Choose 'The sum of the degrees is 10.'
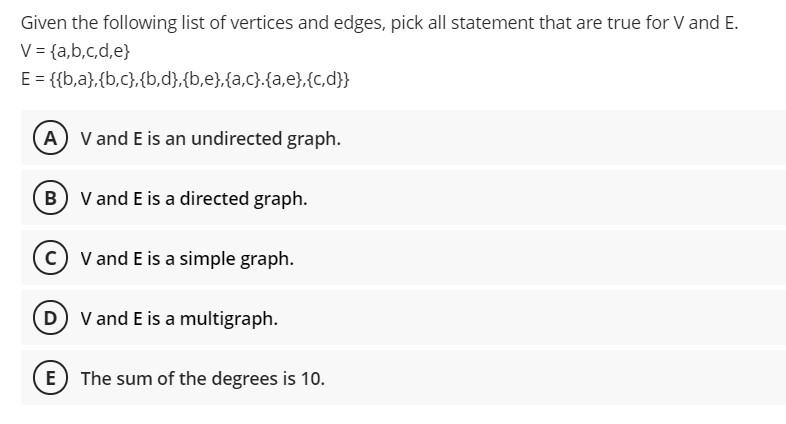The width and height of the screenshot is (786, 424). 203,378
